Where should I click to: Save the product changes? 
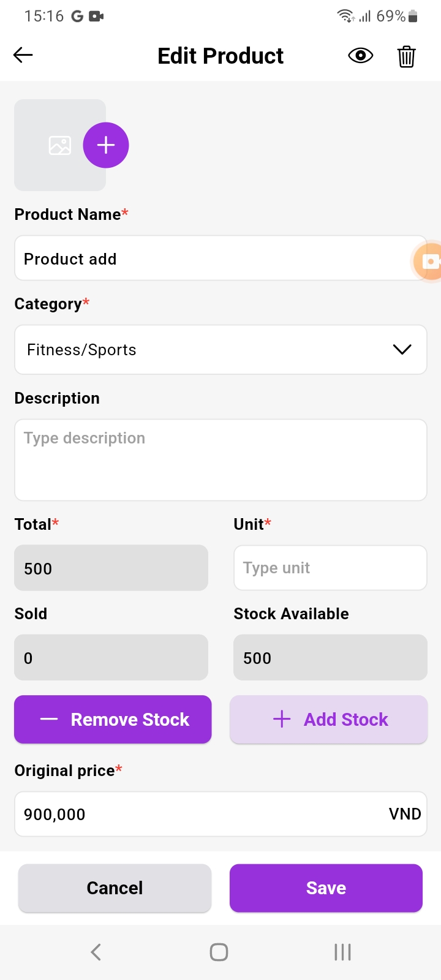(326, 888)
